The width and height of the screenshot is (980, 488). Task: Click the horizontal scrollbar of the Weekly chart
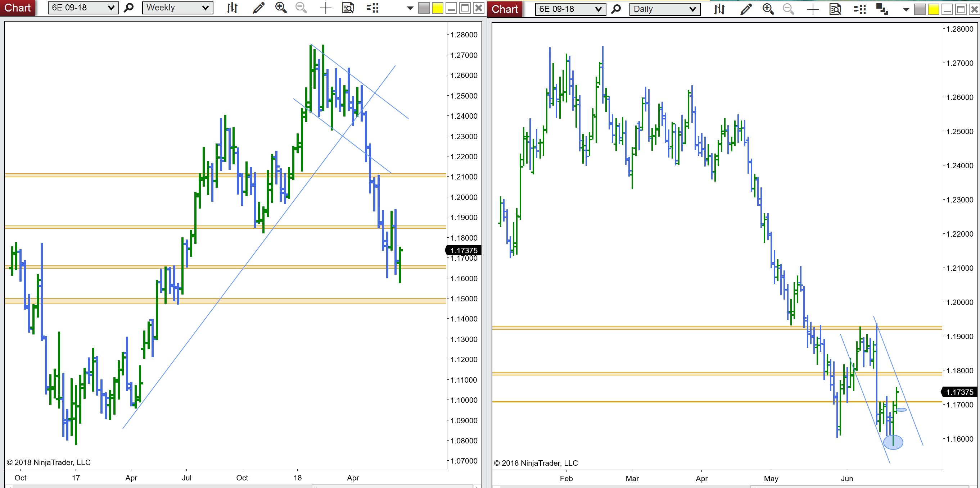(392, 486)
